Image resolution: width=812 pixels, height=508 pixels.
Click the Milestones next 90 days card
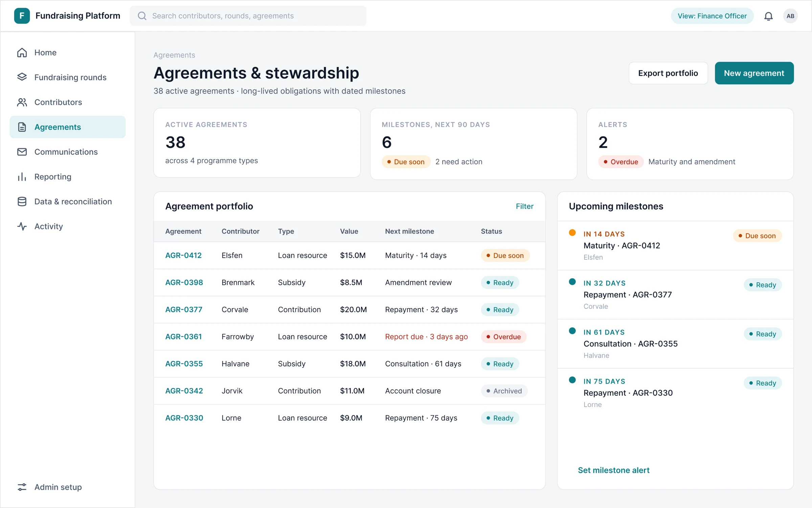pyautogui.click(x=473, y=144)
